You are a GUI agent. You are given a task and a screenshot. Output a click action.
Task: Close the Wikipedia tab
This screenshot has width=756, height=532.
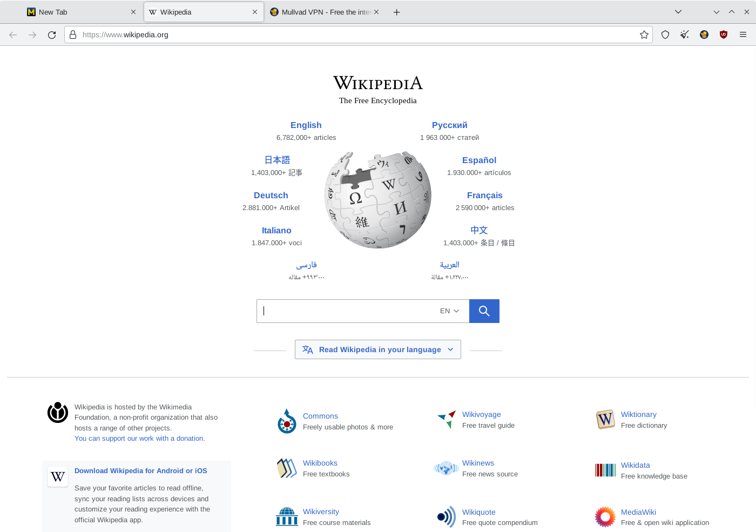click(255, 12)
